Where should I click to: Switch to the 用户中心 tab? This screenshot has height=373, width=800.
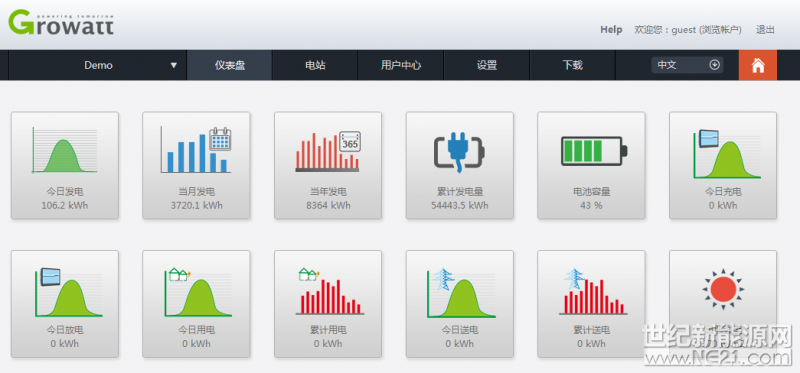point(401,65)
